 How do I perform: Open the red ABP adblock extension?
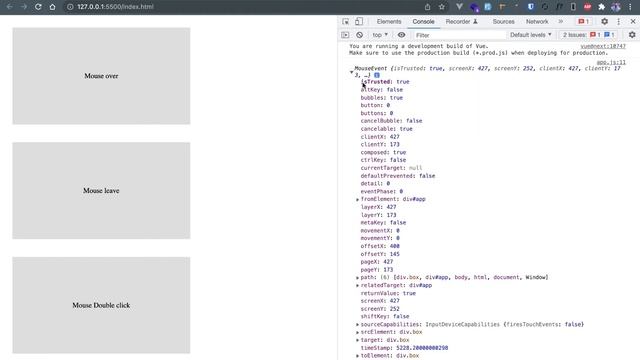click(x=587, y=7)
